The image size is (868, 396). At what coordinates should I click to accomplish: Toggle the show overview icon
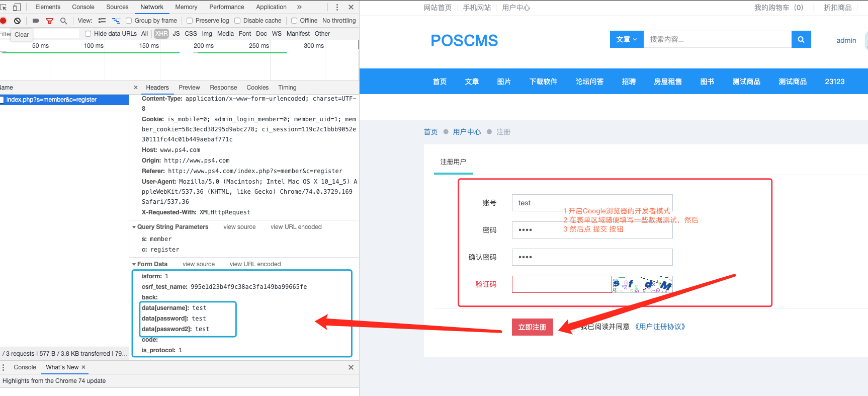(x=116, y=21)
